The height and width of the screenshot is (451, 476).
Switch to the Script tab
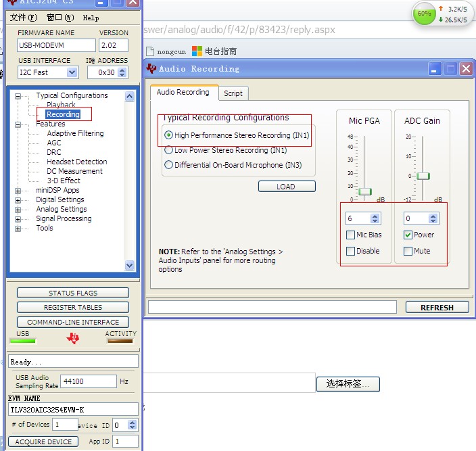(233, 93)
